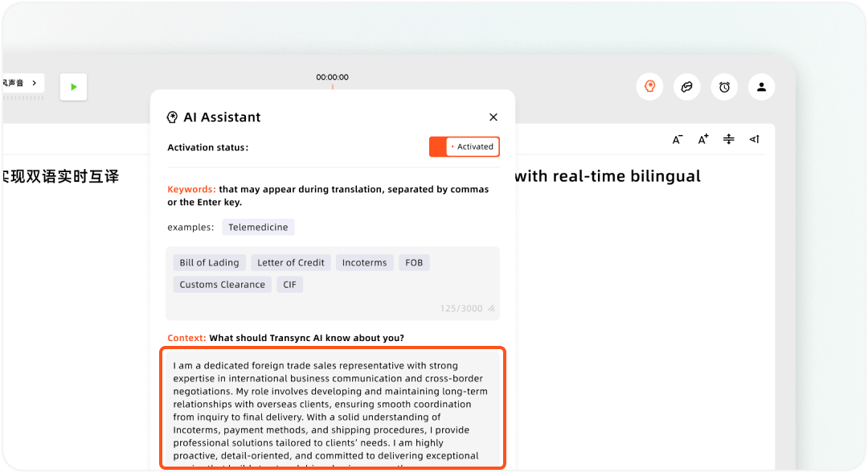Viewport: 868px width, 473px height.
Task: Click the 'with real-time bilingual' transcript text
Action: click(608, 176)
